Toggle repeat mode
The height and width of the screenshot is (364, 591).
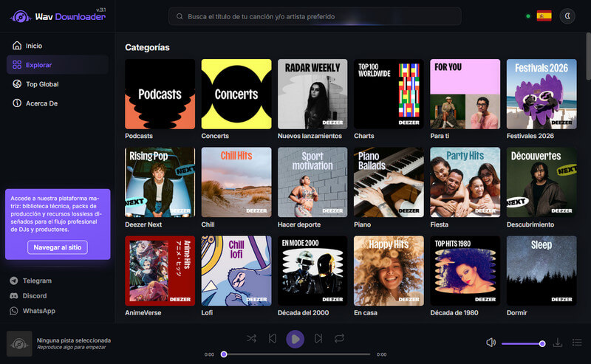coord(339,338)
